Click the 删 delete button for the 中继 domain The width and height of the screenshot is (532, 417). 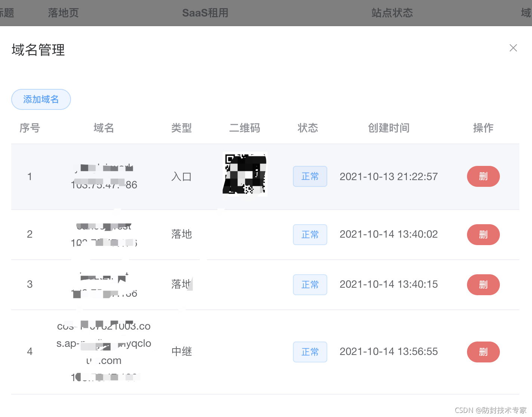coord(483,352)
